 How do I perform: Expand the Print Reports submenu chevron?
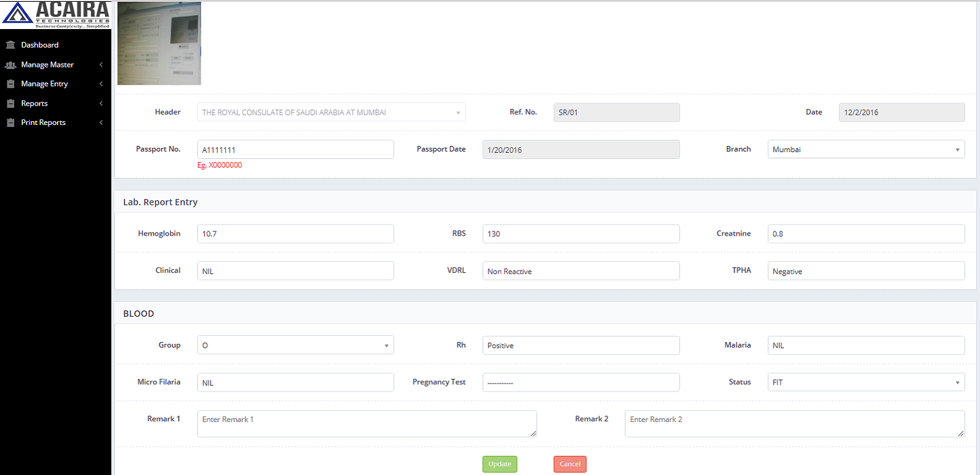pyautogui.click(x=101, y=123)
